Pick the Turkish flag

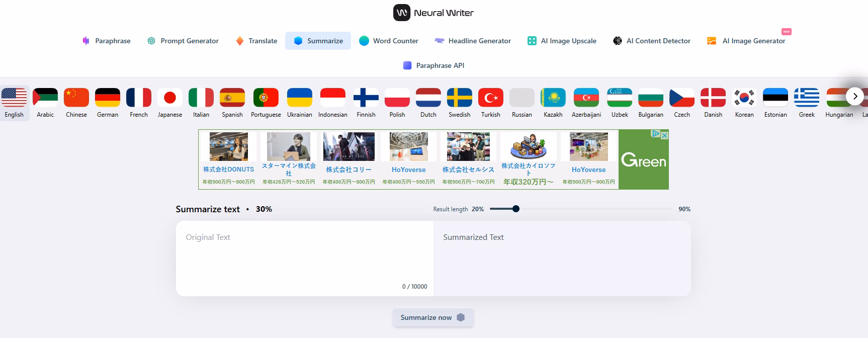(x=491, y=98)
